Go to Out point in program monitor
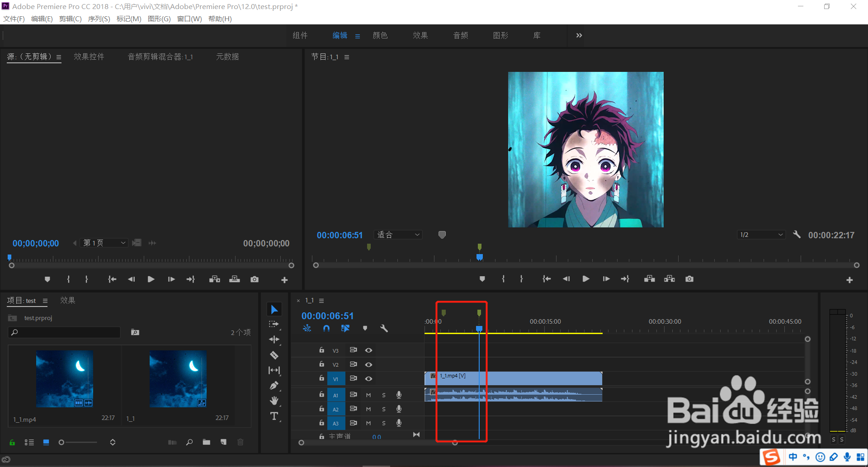Screen dimensions: 868x467 [x=625, y=279]
